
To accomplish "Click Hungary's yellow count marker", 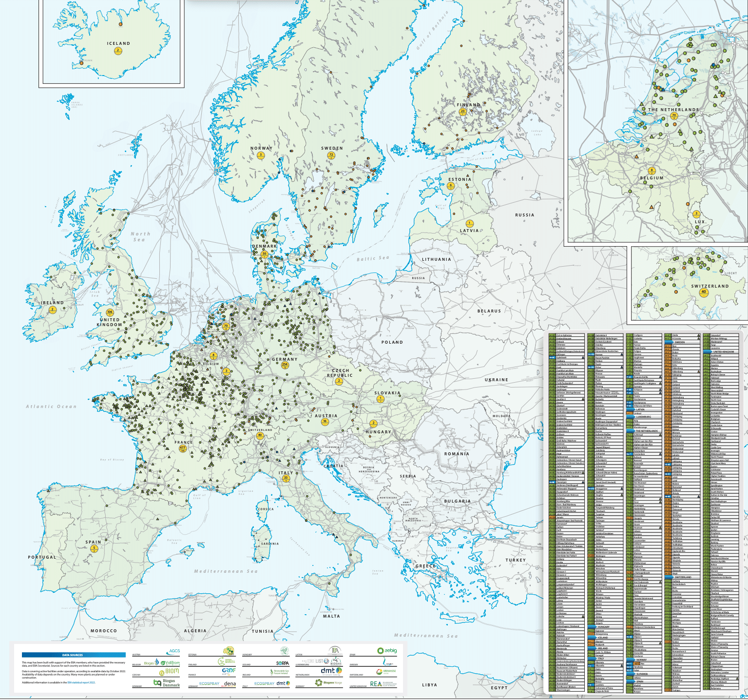I will pyautogui.click(x=373, y=424).
